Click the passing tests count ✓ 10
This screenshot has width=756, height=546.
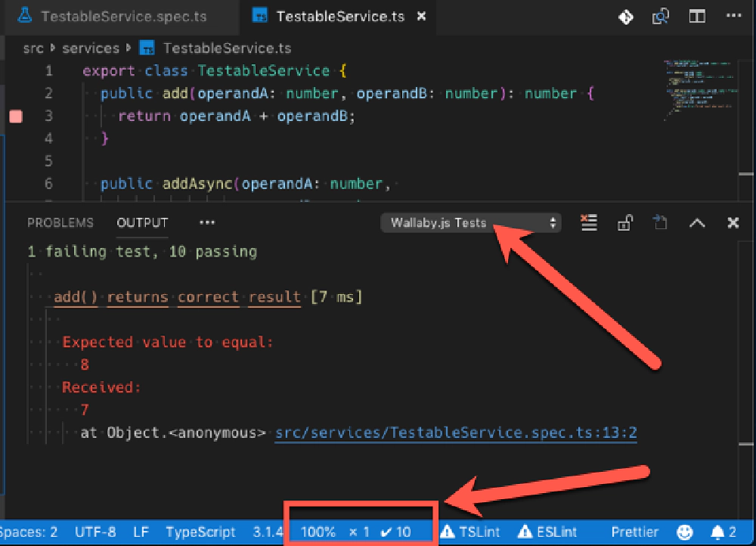(396, 532)
